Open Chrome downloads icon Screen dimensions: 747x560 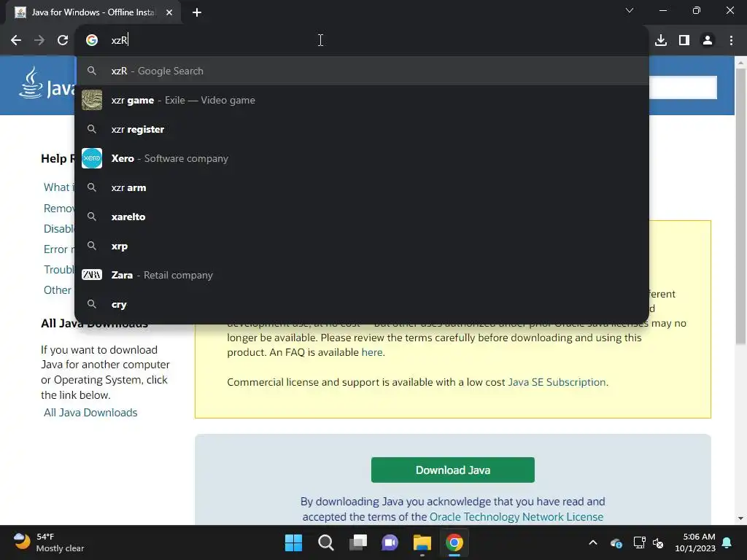tap(661, 40)
